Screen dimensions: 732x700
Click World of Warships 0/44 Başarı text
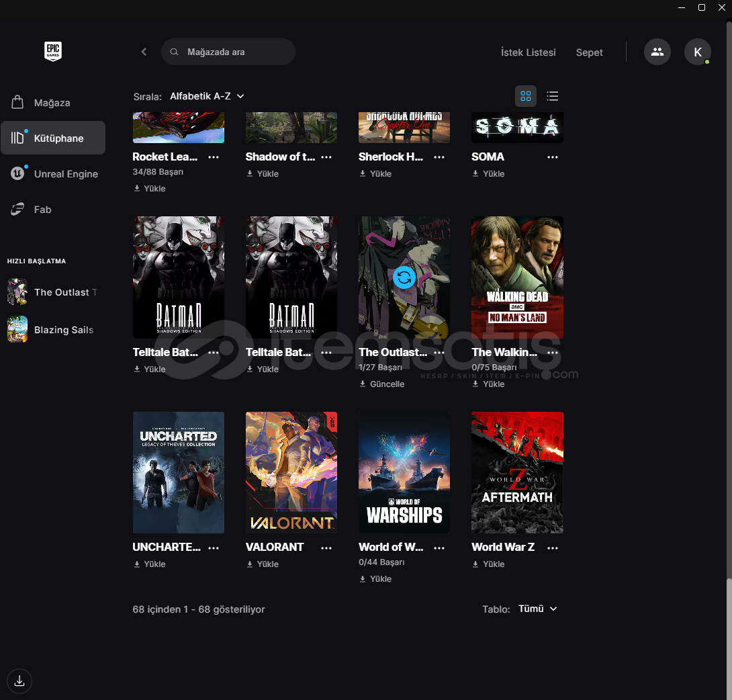click(x=381, y=562)
